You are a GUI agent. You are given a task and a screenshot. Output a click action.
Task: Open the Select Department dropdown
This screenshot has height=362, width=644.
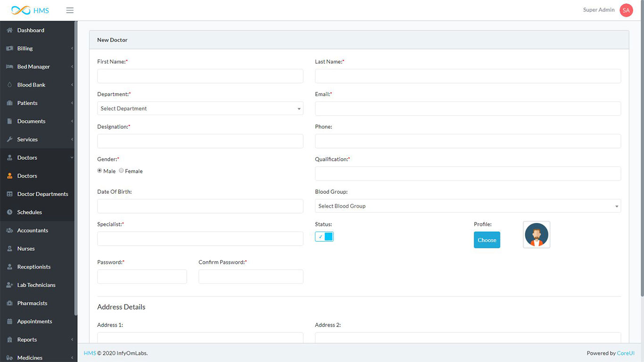point(200,108)
